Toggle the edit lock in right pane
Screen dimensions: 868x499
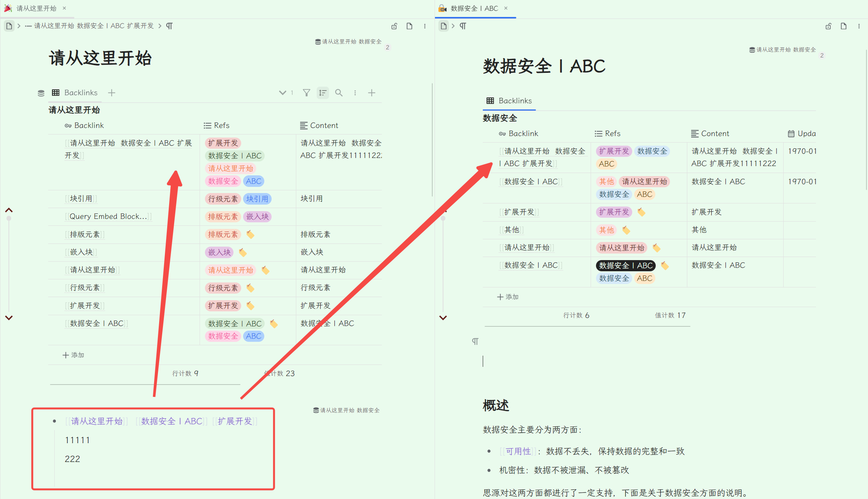pyautogui.click(x=828, y=26)
